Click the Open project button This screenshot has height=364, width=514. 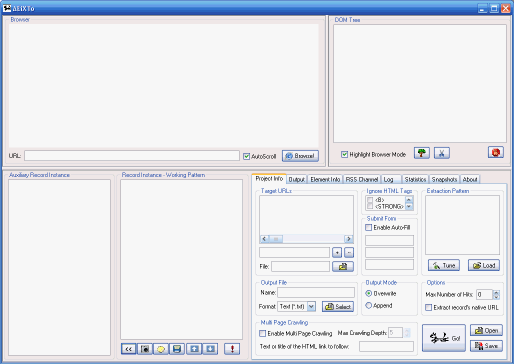pyautogui.click(x=486, y=330)
